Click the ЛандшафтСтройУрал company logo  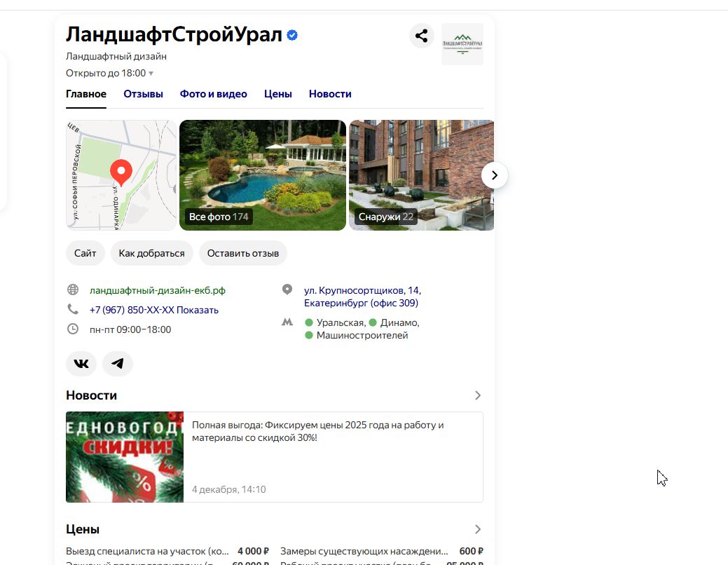tap(462, 43)
